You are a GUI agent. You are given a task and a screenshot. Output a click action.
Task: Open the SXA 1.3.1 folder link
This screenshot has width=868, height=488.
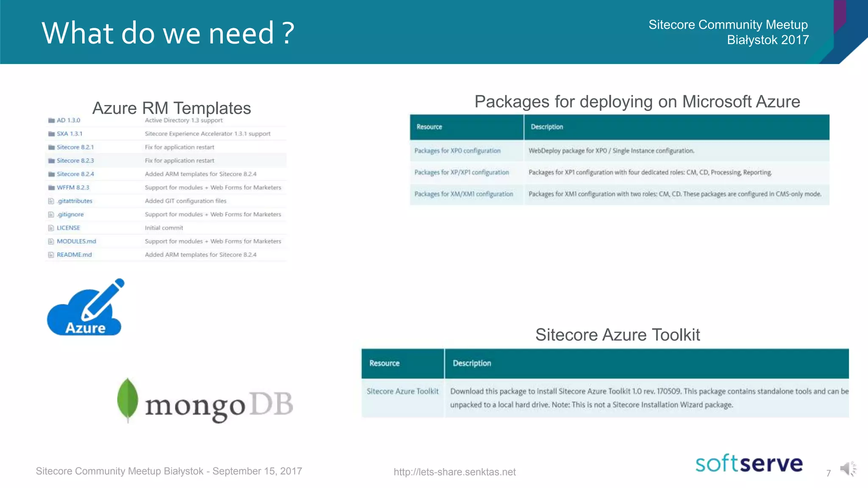pos(70,134)
